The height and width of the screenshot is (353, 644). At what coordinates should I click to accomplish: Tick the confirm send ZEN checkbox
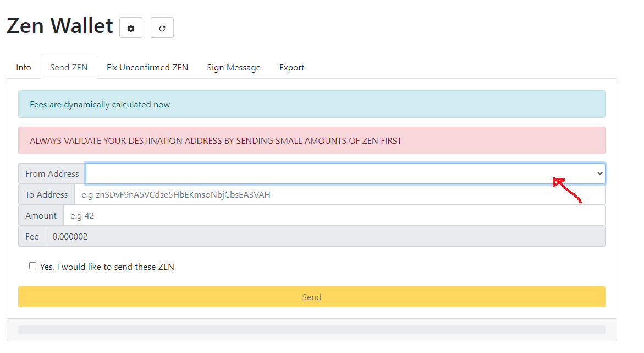32,266
